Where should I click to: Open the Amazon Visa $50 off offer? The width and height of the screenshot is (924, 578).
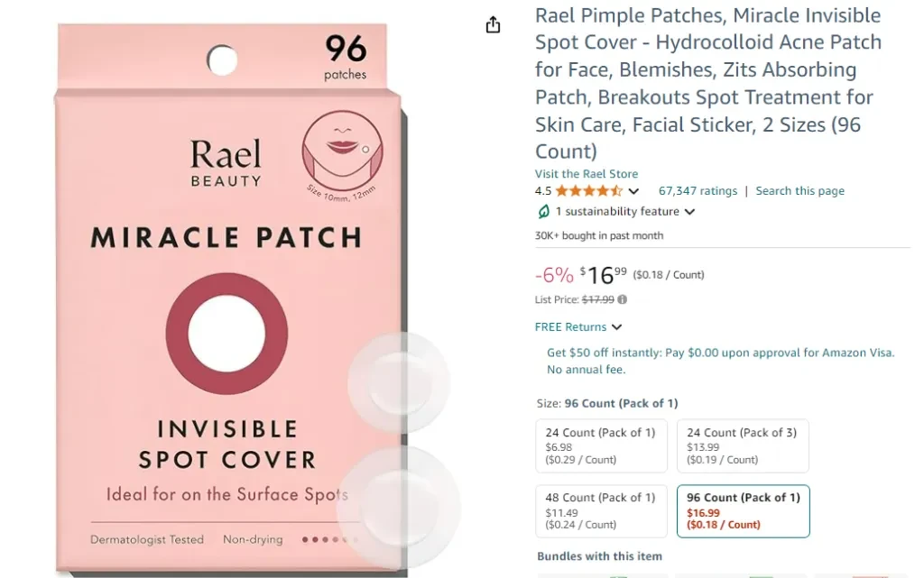tap(720, 361)
